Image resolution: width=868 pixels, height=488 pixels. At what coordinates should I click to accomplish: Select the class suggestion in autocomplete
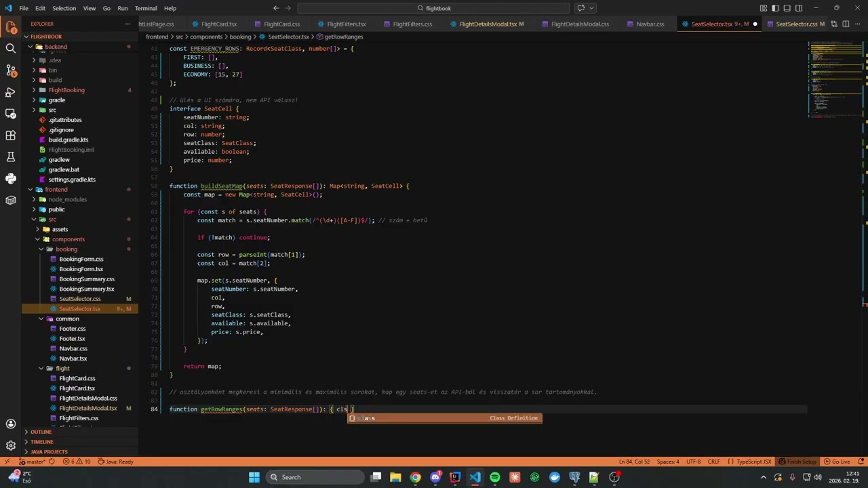pyautogui.click(x=445, y=418)
